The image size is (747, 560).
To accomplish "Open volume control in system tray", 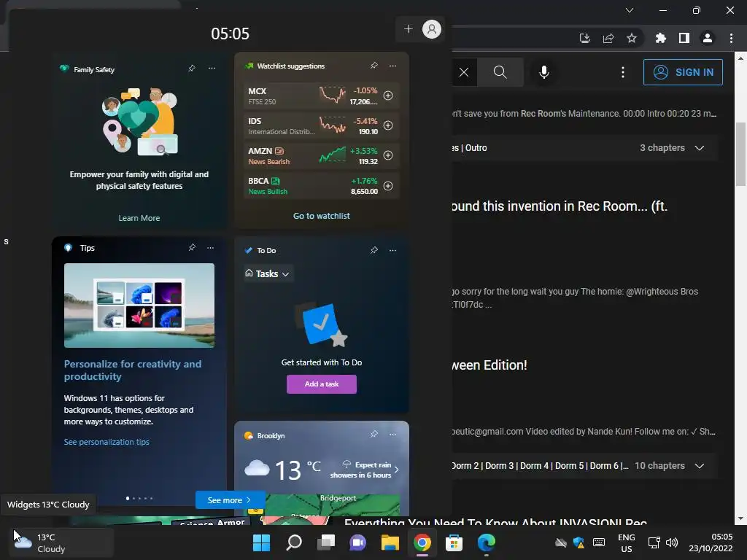I will point(672,542).
